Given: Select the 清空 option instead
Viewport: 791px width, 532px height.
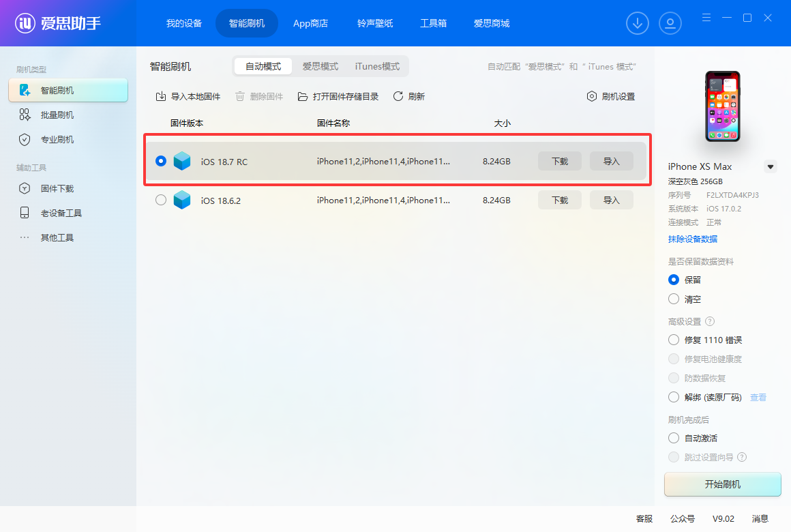Looking at the screenshot, I should [674, 299].
